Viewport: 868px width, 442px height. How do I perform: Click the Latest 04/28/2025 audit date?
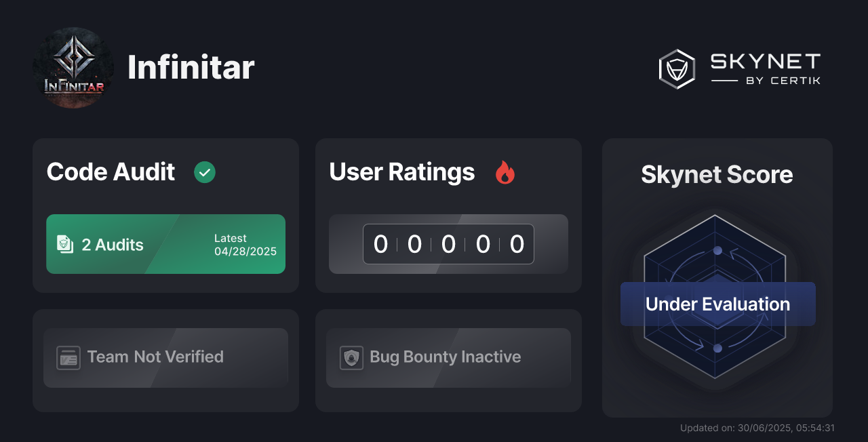click(x=245, y=245)
